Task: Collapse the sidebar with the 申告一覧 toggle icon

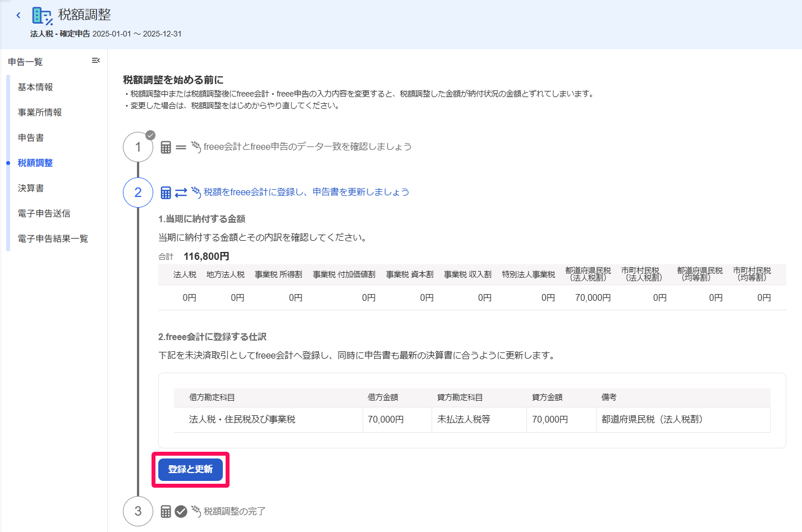Action: (x=96, y=61)
